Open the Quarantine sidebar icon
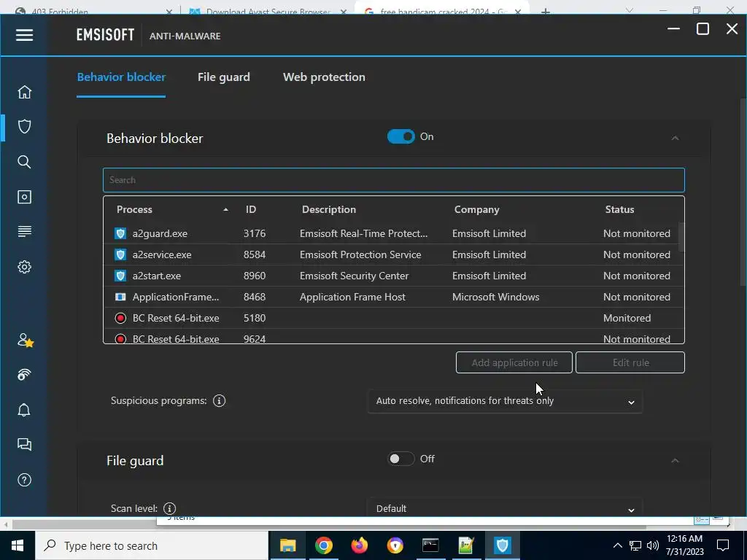The height and width of the screenshot is (560, 747). click(24, 197)
